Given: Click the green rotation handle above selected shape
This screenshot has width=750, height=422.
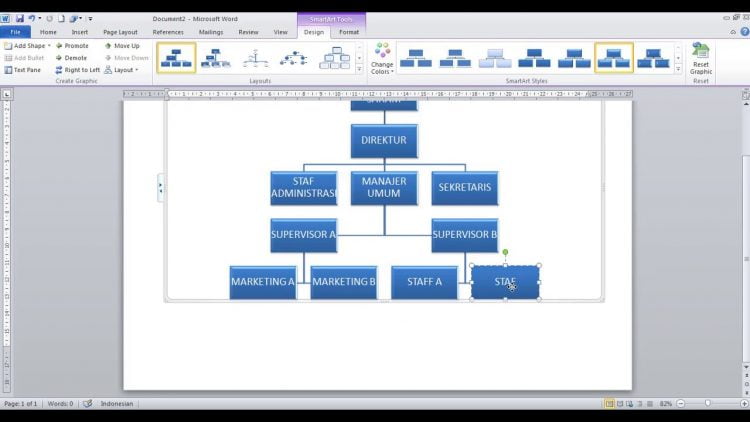Looking at the screenshot, I should 505,252.
